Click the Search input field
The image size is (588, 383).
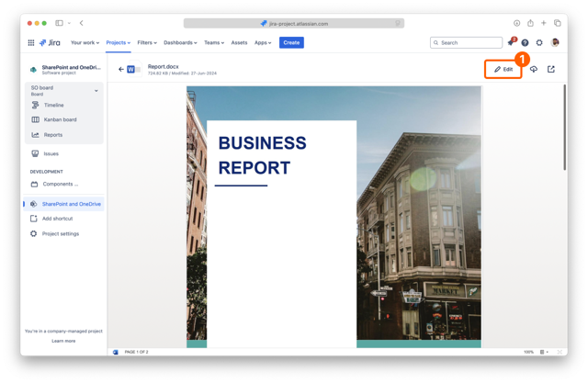469,42
